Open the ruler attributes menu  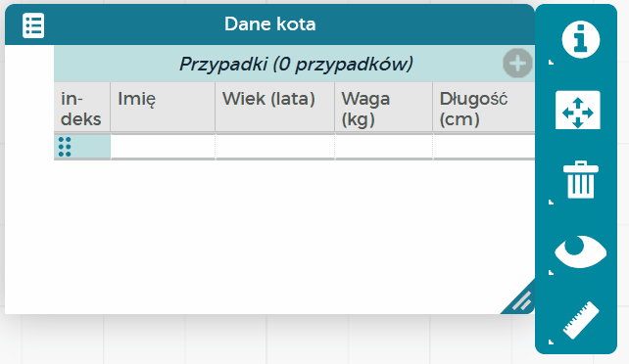tap(580, 320)
